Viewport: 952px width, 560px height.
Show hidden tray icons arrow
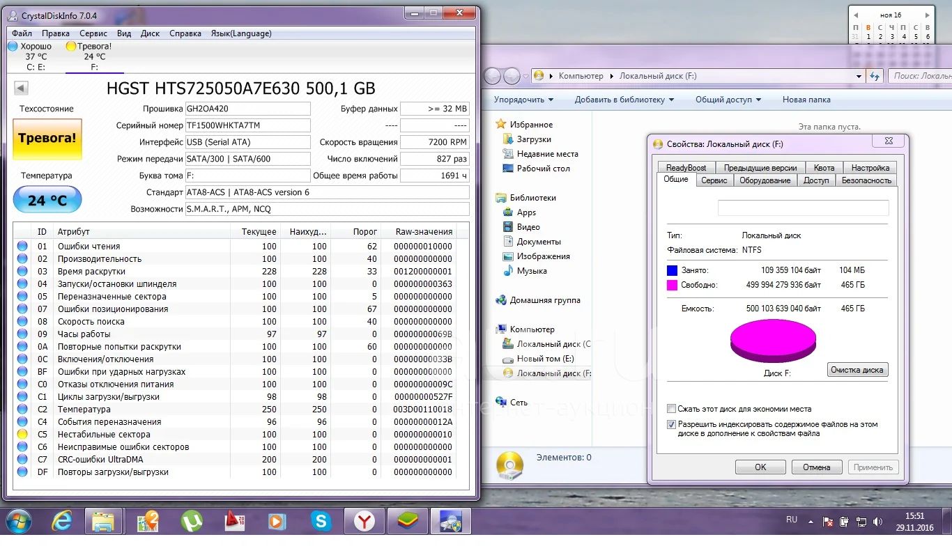pos(810,521)
